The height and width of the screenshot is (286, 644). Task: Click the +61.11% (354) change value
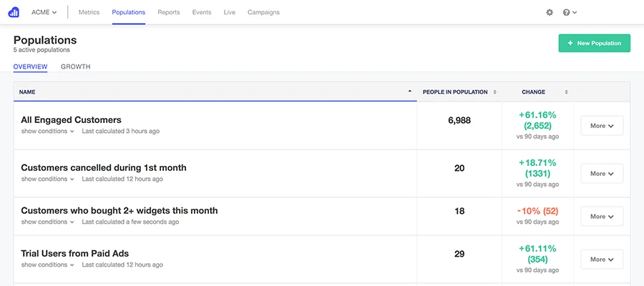537,254
